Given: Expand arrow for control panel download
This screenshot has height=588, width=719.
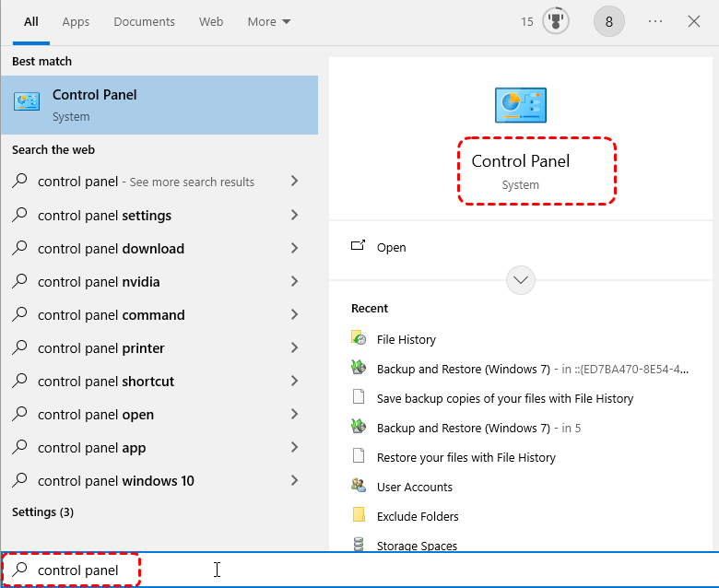Looking at the screenshot, I should (294, 248).
